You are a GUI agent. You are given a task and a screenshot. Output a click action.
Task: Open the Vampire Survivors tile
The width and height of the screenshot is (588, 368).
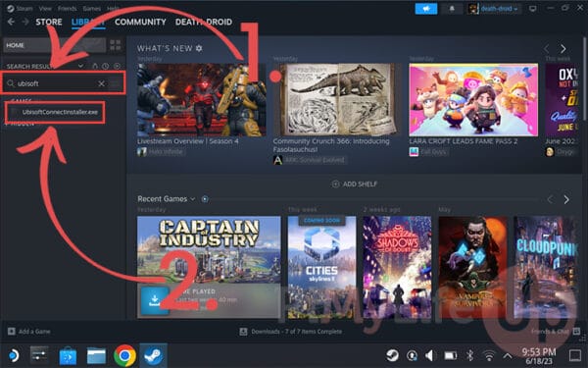(473, 267)
